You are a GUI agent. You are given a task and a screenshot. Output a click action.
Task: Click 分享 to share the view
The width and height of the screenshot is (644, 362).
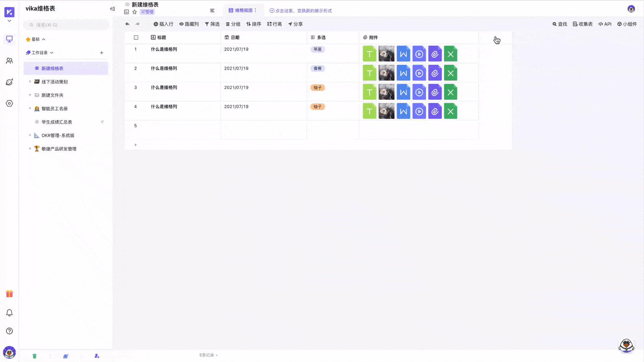(x=296, y=24)
